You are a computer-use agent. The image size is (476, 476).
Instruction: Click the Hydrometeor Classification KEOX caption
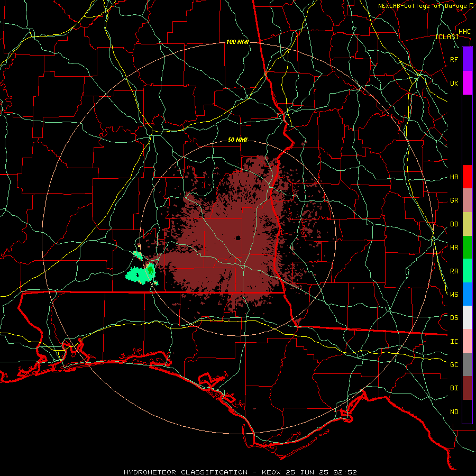pyautogui.click(x=240, y=472)
